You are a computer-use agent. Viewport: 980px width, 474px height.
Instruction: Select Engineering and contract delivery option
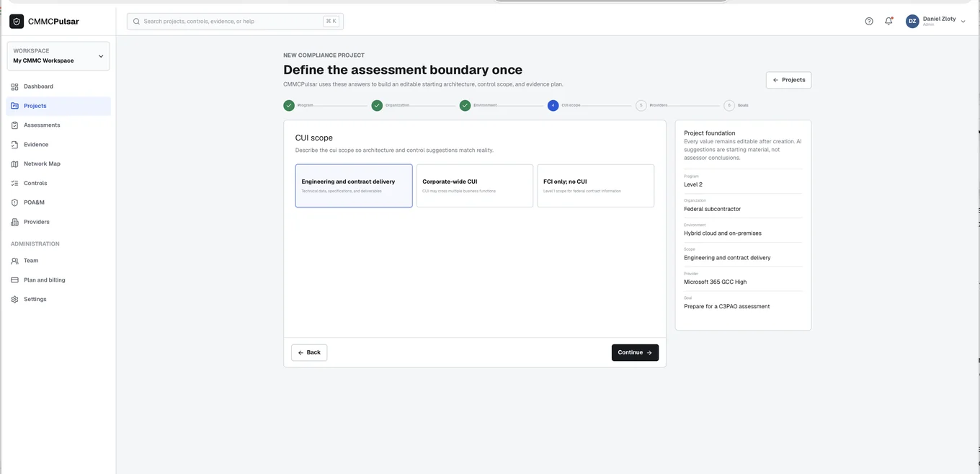tap(354, 186)
